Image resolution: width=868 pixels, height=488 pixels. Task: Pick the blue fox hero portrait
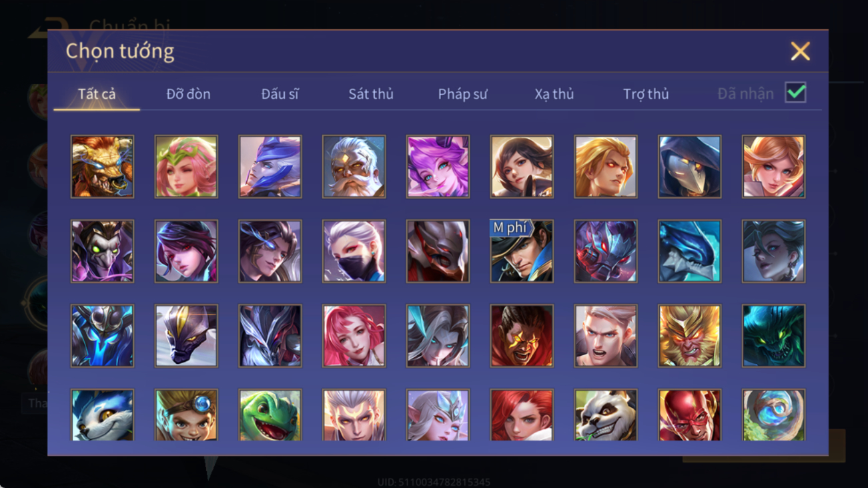coord(102,415)
